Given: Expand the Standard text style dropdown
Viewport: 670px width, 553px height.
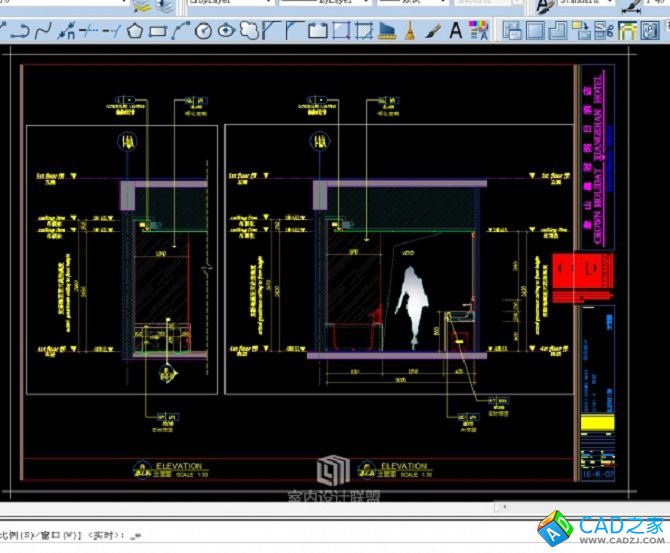Looking at the screenshot, I should tap(608, 4).
